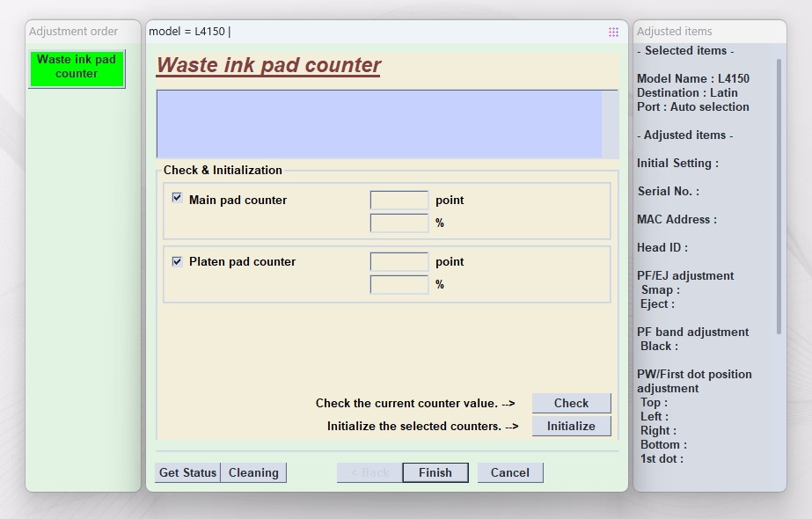
Task: Click the blue message area's scrollbar strip
Action: pyautogui.click(x=610, y=123)
